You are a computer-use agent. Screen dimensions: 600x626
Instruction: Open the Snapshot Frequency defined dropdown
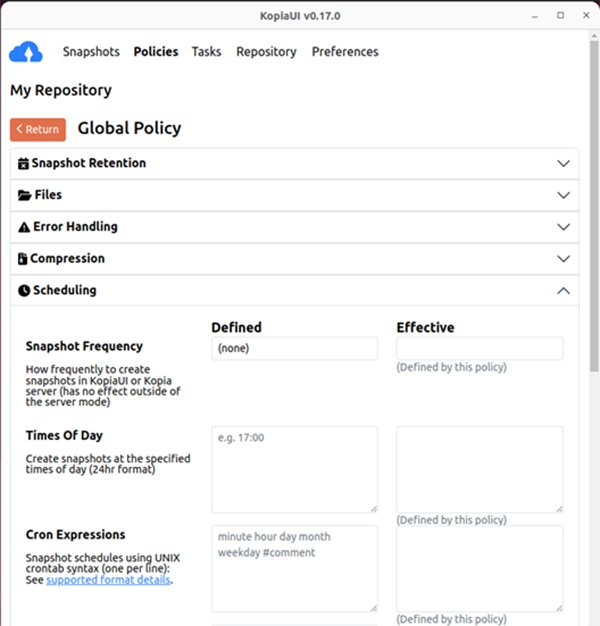point(294,348)
